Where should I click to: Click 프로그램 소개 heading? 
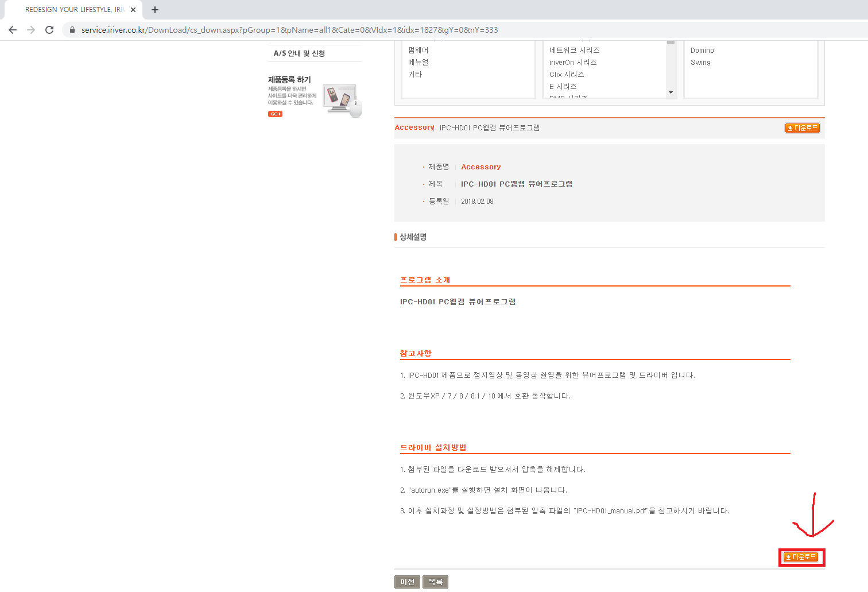tap(425, 280)
